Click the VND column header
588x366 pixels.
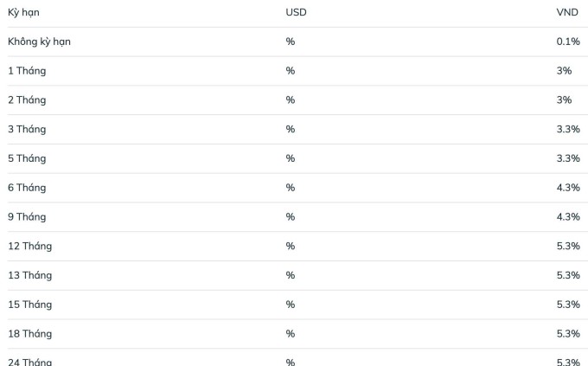(567, 12)
